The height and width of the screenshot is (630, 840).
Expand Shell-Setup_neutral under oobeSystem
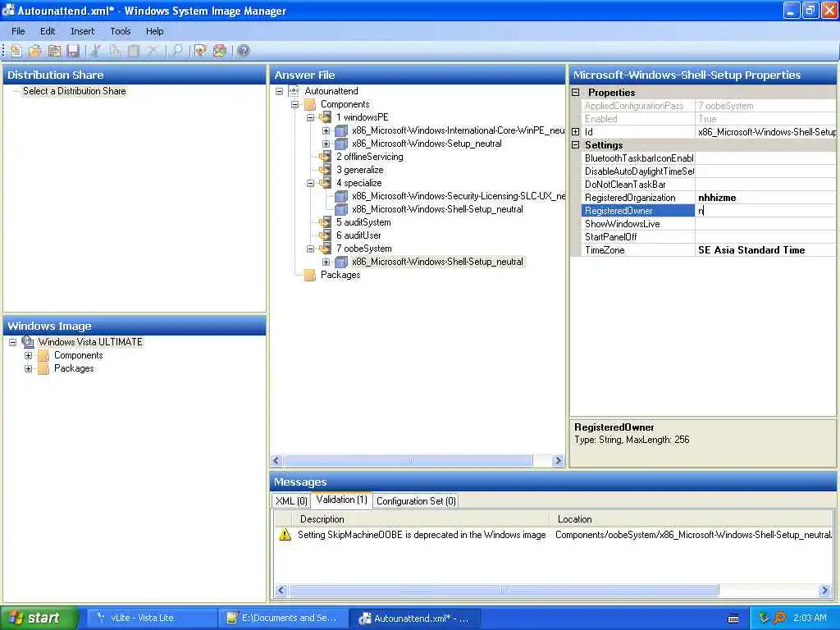pos(326,262)
